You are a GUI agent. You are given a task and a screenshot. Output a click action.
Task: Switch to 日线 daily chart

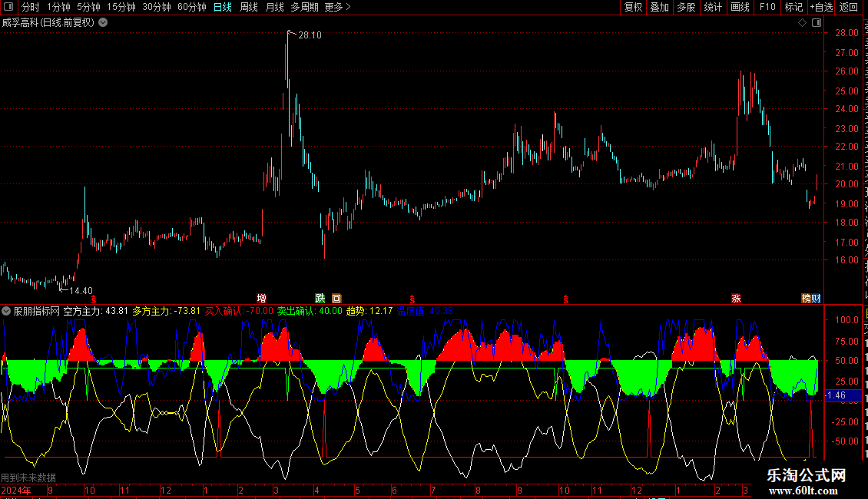click(x=223, y=7)
